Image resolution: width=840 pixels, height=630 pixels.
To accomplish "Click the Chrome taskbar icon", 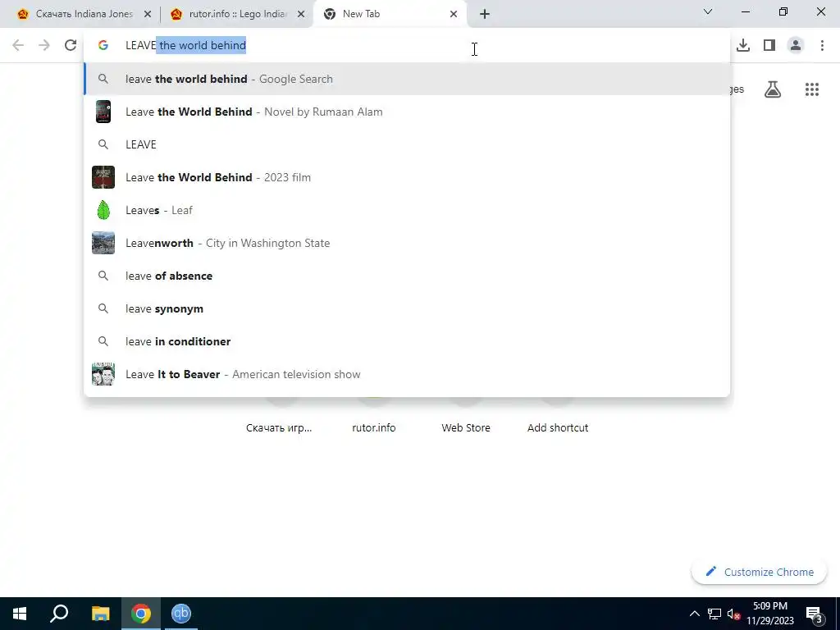I will pyautogui.click(x=141, y=614).
